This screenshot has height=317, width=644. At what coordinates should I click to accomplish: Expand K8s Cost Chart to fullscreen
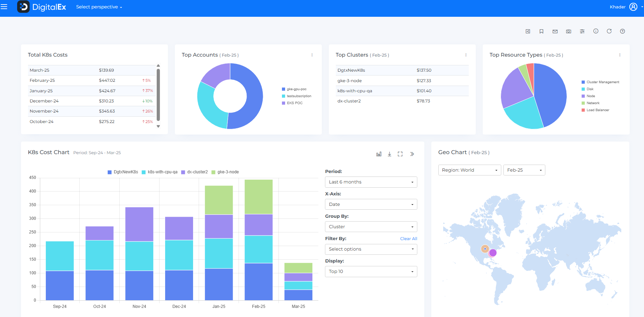click(400, 154)
